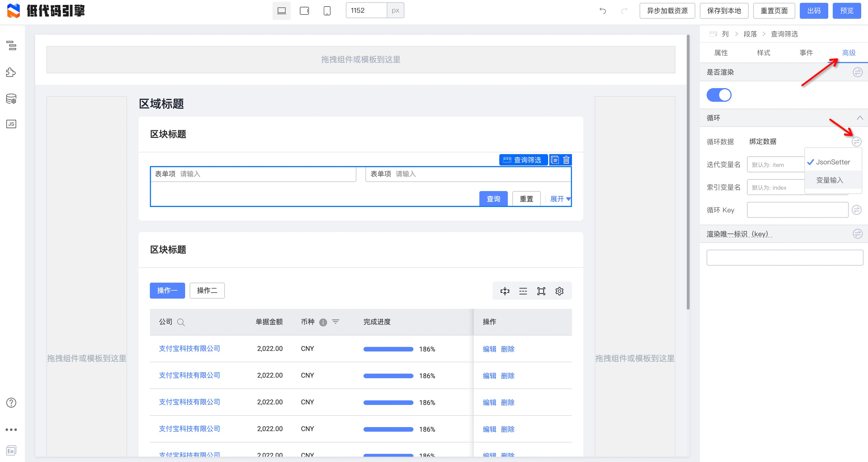Open the component library puzzle icon

(11, 72)
